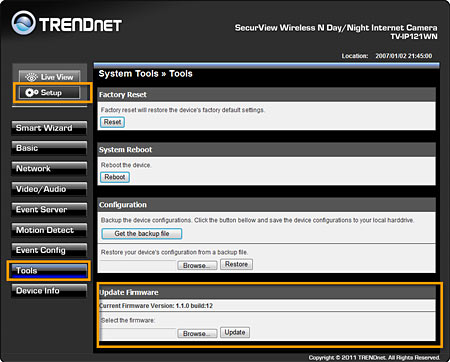This screenshot has width=450, height=362.
Task: Click Reset to restore factory defaults
Action: pyautogui.click(x=112, y=122)
